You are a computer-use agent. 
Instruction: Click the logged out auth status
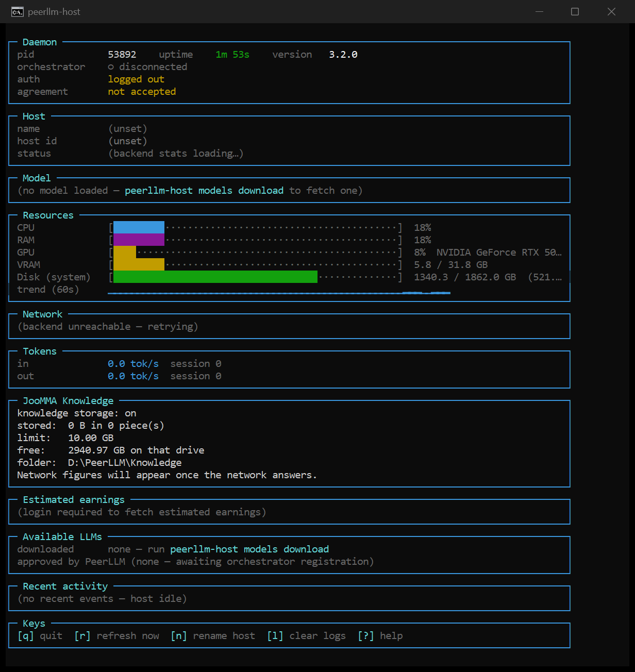tap(136, 79)
